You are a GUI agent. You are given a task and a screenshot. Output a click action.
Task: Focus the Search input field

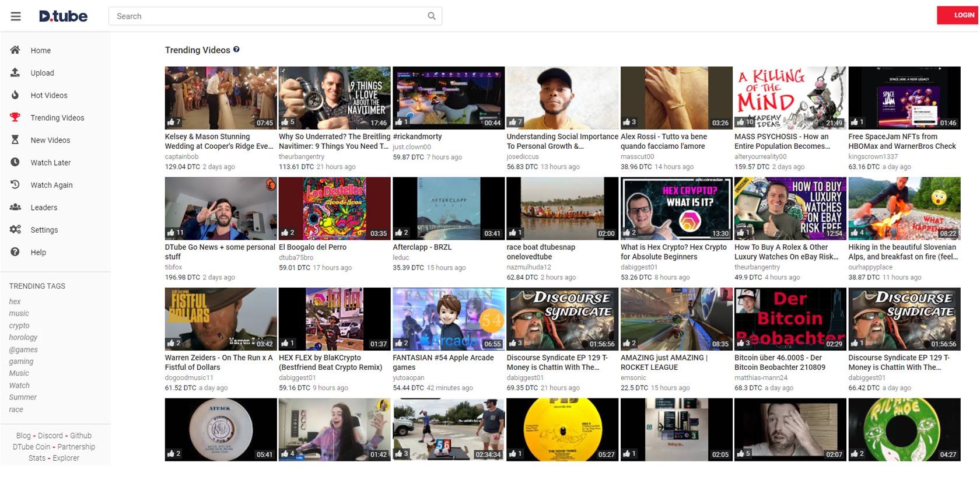tap(268, 16)
